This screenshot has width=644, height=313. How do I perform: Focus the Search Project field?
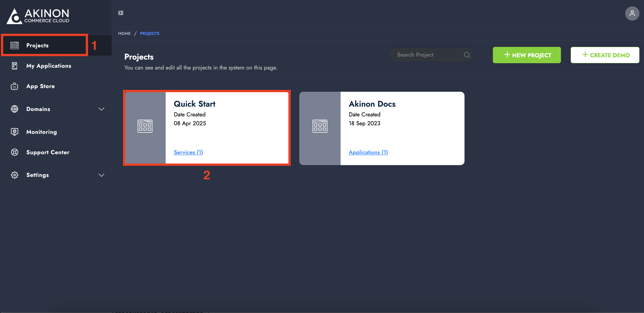click(x=428, y=55)
